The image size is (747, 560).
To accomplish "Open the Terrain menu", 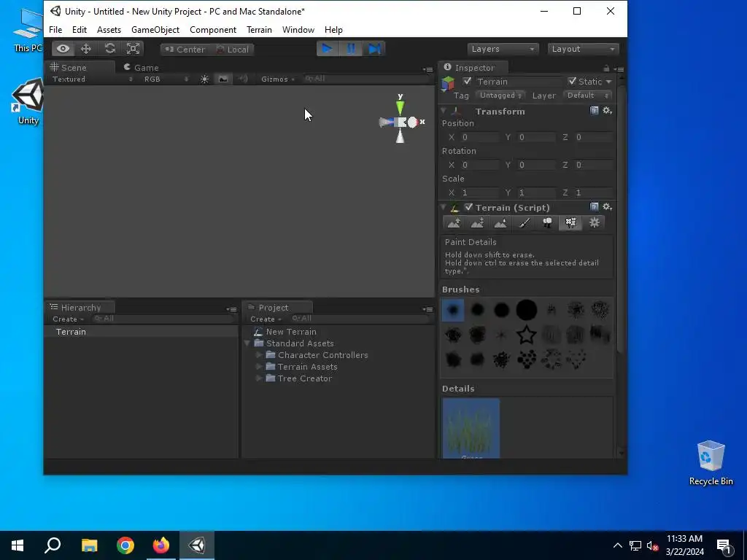I will (259, 29).
